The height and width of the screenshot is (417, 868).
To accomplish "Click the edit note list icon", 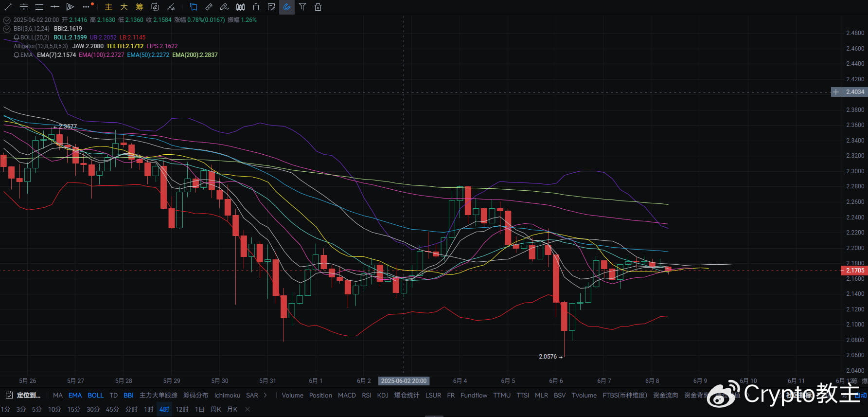I will point(271,7).
